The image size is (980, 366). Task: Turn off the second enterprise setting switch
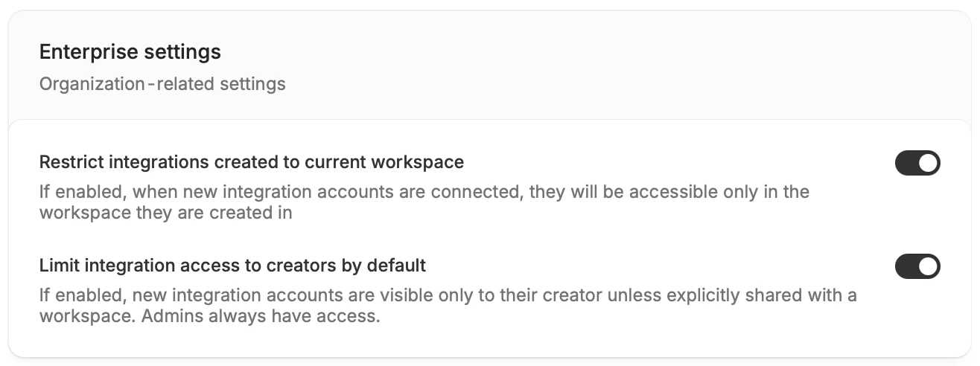[917, 266]
